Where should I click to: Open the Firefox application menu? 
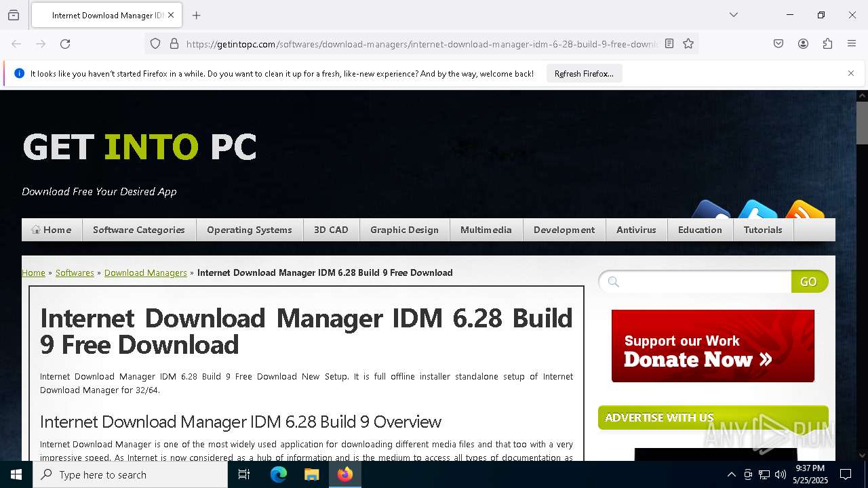[x=852, y=43]
